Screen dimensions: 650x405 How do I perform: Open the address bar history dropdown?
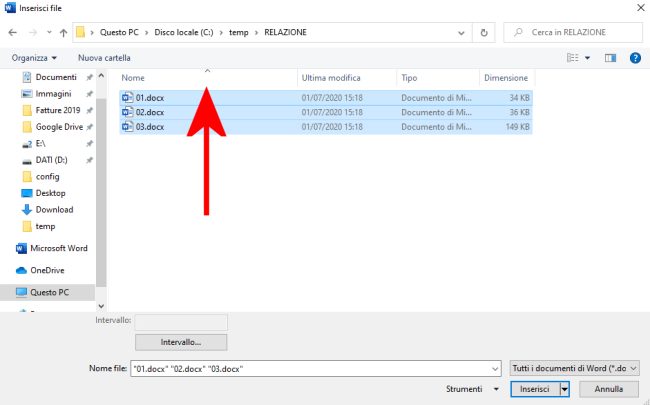pos(461,33)
